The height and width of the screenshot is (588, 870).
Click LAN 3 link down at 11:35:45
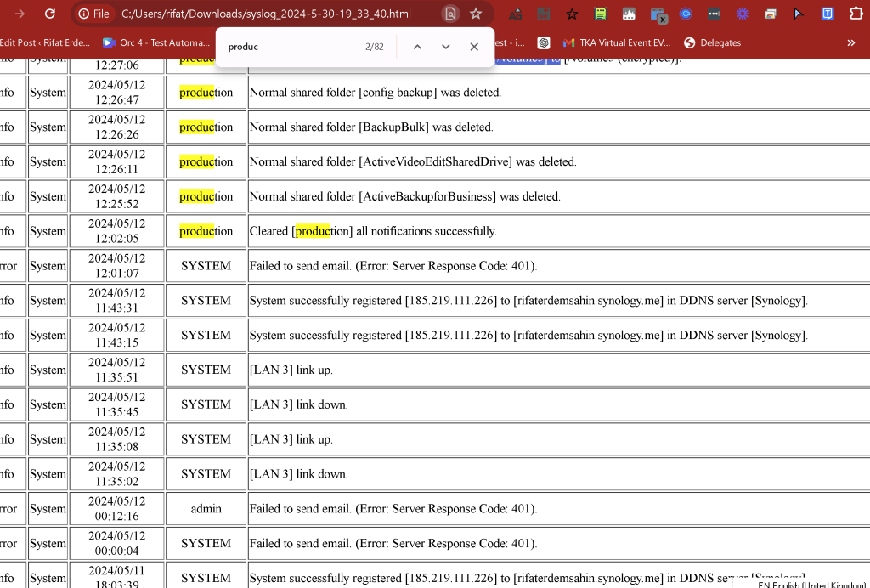298,404
